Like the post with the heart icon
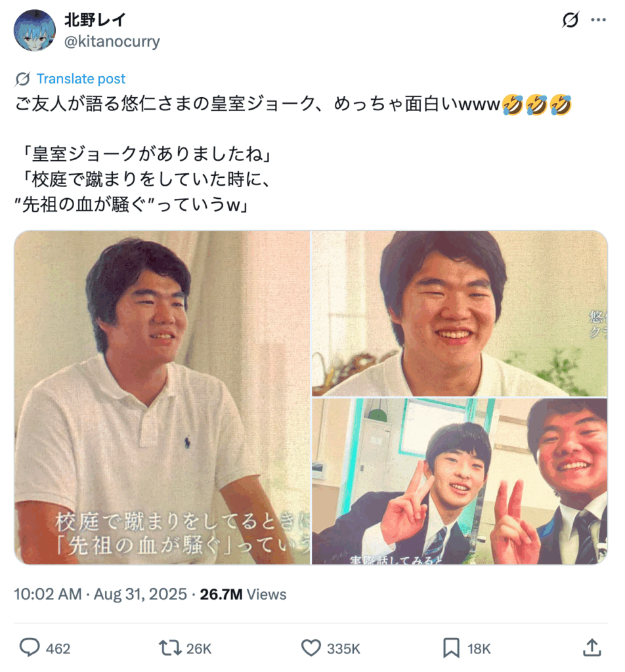The width and height of the screenshot is (625, 672). tap(311, 648)
